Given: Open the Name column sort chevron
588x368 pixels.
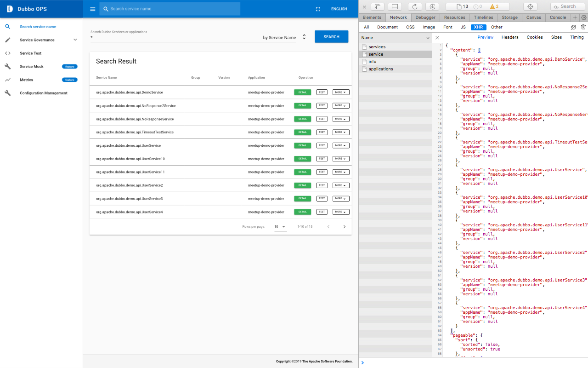Looking at the screenshot, I should click(429, 38).
